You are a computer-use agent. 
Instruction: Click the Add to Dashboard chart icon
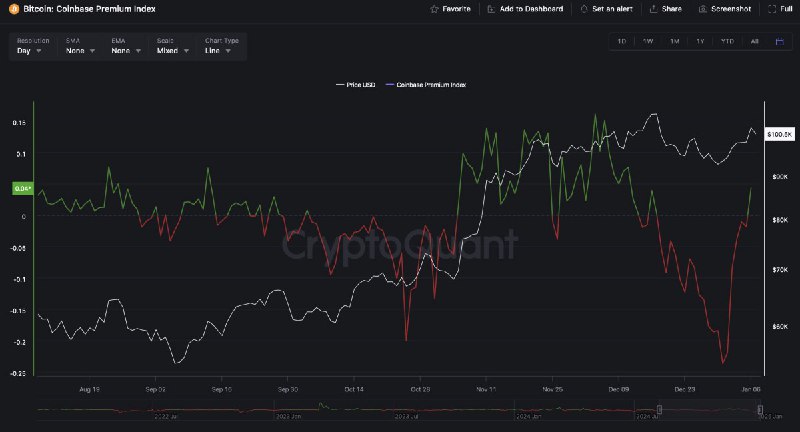[491, 9]
